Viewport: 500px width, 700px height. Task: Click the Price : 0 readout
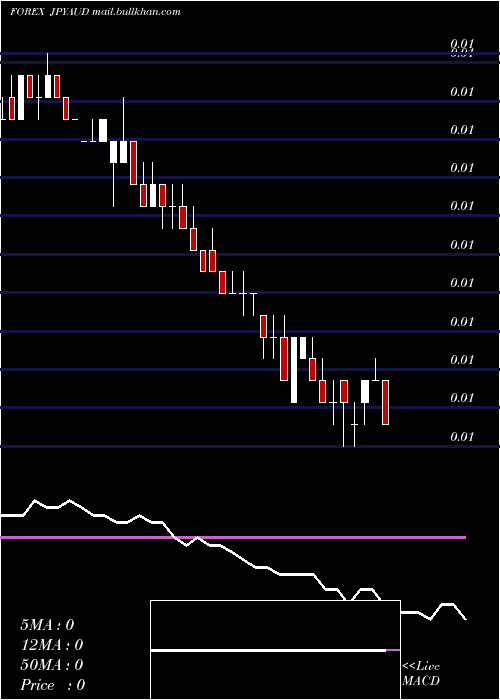coord(53,685)
